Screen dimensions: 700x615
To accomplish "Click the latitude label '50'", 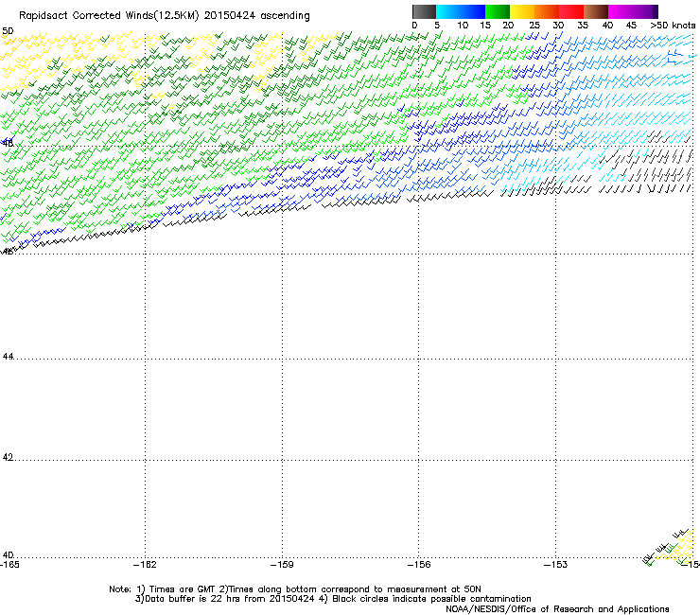I will pyautogui.click(x=8, y=31).
